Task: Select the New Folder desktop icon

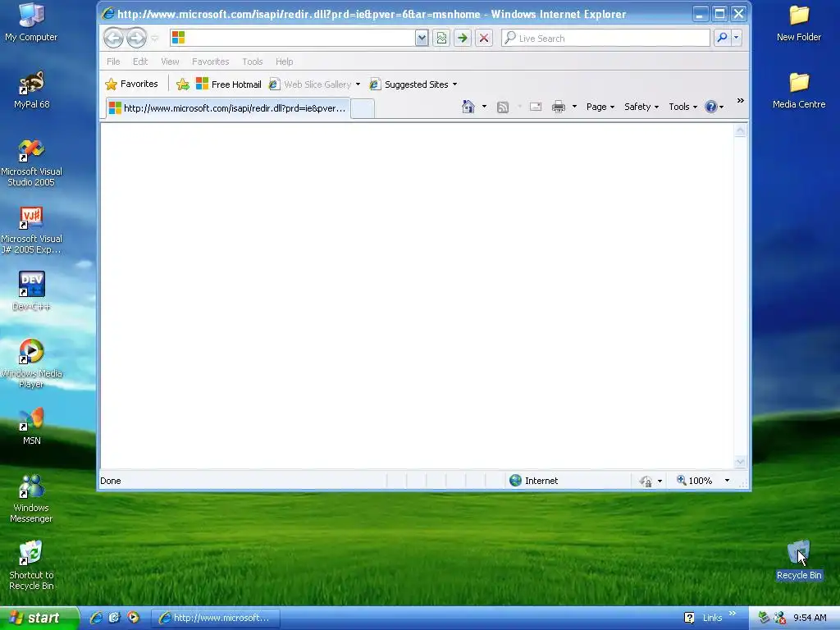Action: click(799, 22)
